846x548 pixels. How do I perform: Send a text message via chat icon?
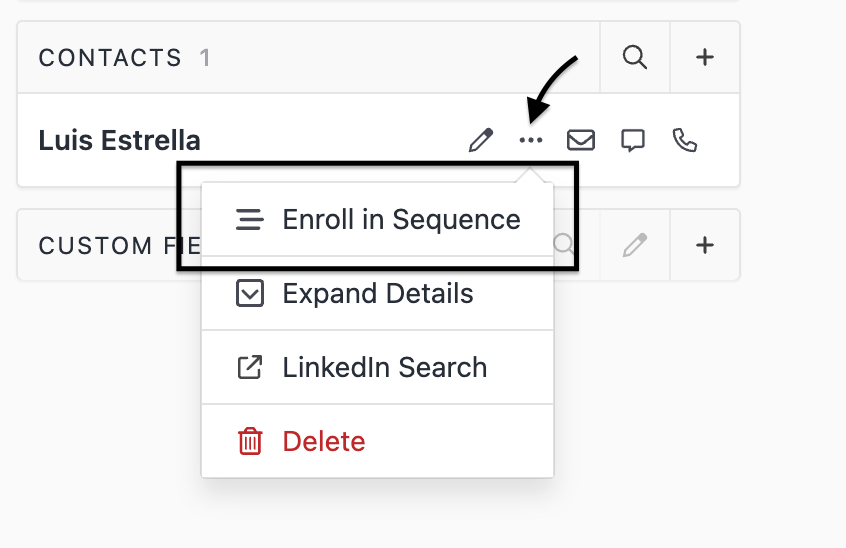click(632, 140)
